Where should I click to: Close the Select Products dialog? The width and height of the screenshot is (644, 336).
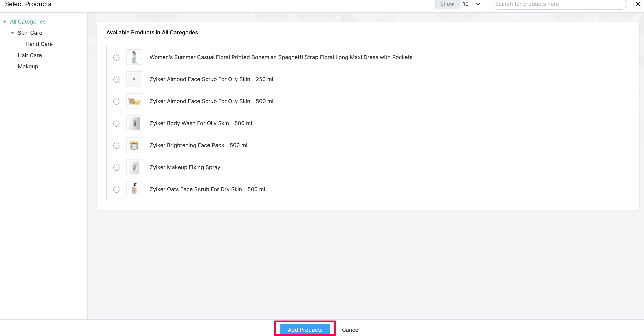(x=637, y=4)
